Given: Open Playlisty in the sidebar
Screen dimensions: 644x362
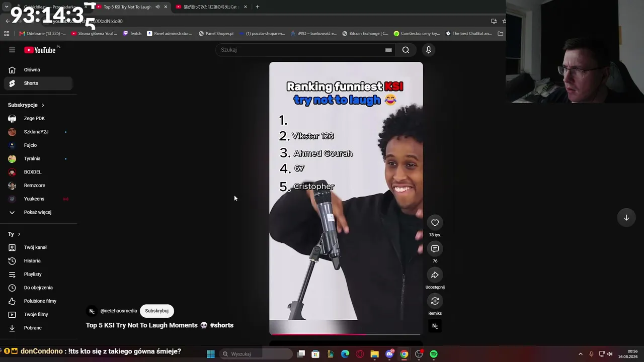Looking at the screenshot, I should pyautogui.click(x=38, y=275).
